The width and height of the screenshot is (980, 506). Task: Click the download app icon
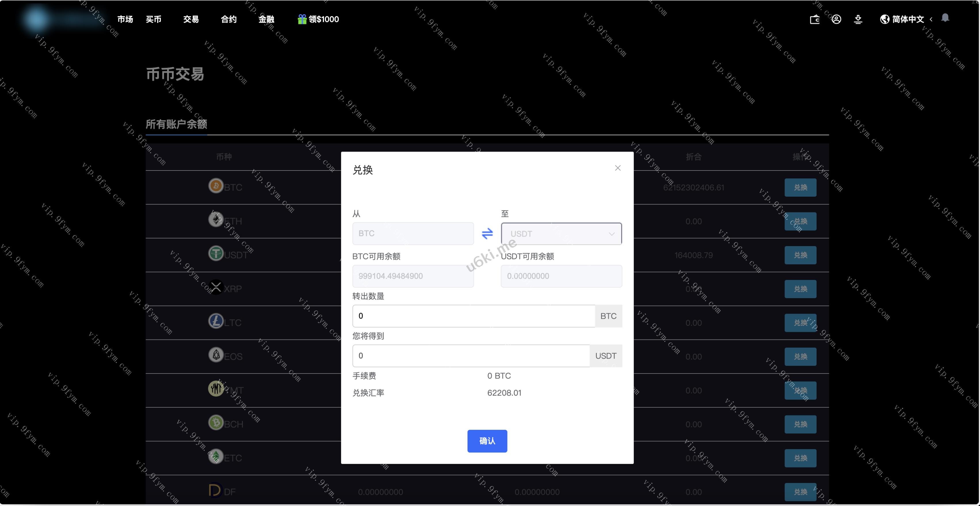pyautogui.click(x=858, y=19)
